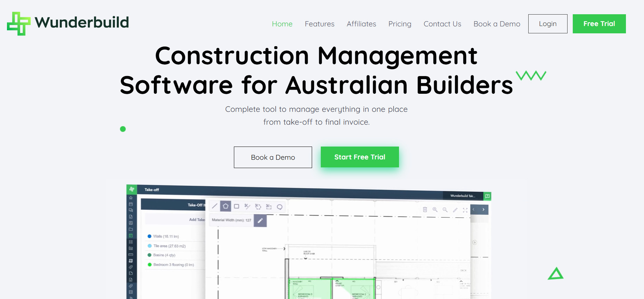Viewport: 644px width, 299px height.
Task: Edit Material Width with the pencil button
Action: pyautogui.click(x=260, y=221)
